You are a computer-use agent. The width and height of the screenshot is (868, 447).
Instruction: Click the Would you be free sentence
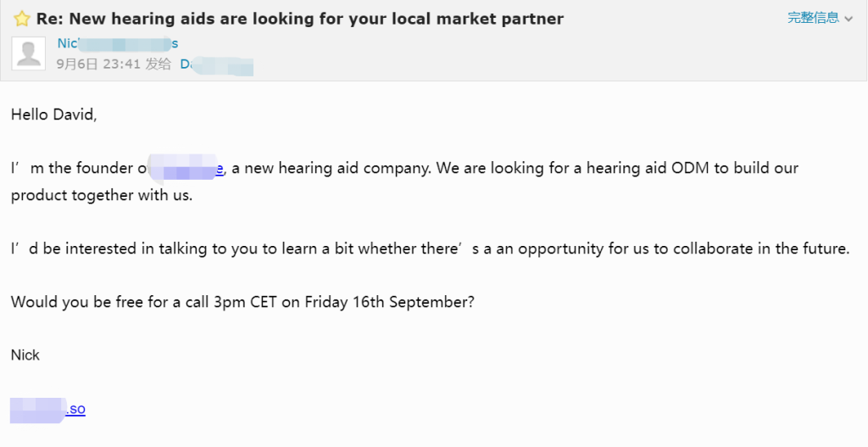pyautogui.click(x=242, y=303)
